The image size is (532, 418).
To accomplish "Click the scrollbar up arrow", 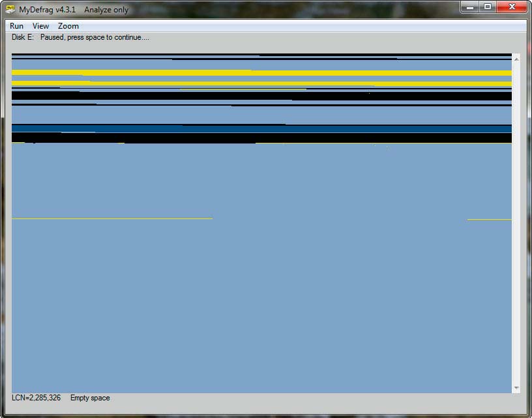I will pos(516,59).
